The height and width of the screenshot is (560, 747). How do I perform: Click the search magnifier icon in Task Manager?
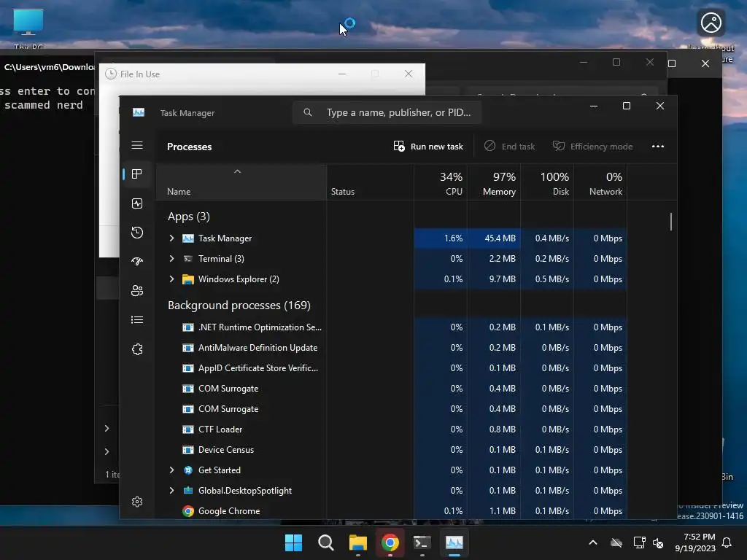[x=308, y=112]
